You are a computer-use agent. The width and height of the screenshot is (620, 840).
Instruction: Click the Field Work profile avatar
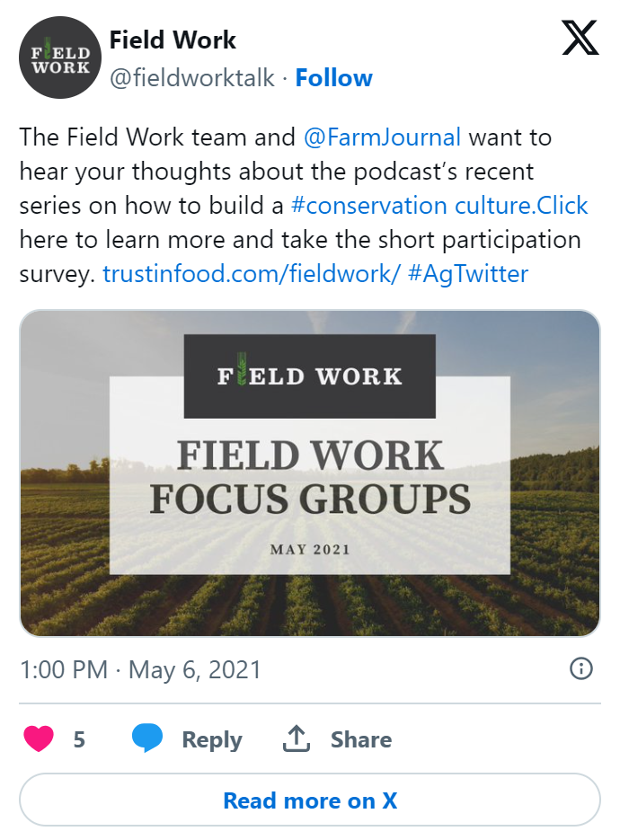(x=59, y=57)
